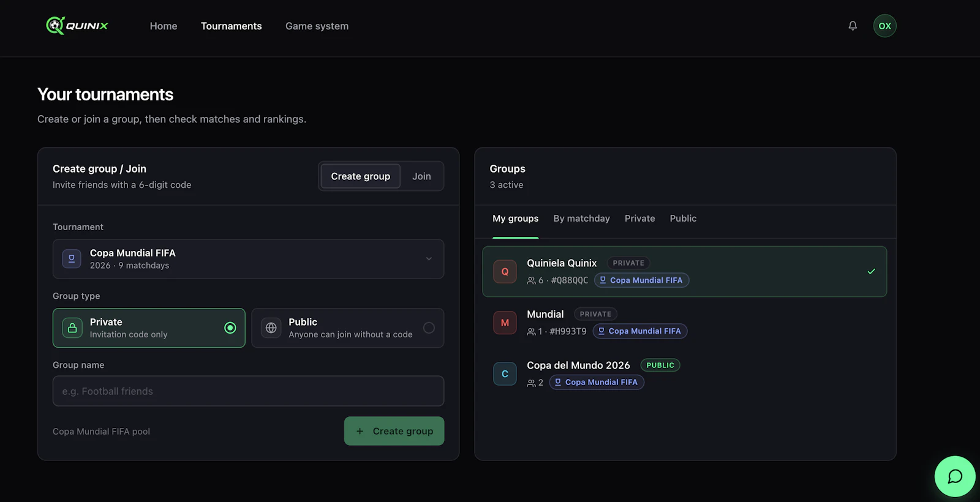Click the green Create group submit button

(394, 431)
